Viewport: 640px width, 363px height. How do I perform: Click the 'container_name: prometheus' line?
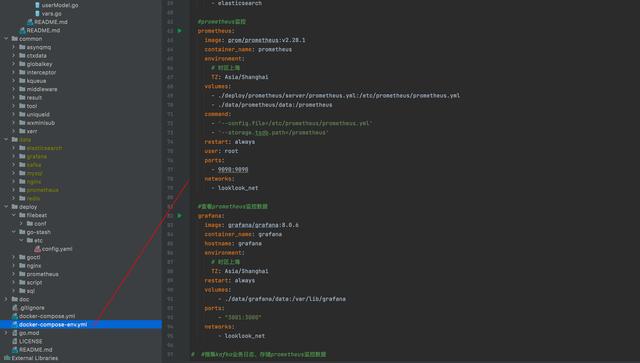tap(248, 49)
